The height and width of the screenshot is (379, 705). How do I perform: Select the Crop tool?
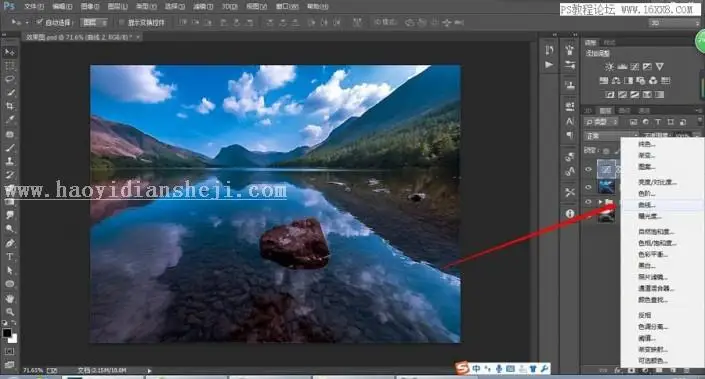pyautogui.click(x=9, y=106)
